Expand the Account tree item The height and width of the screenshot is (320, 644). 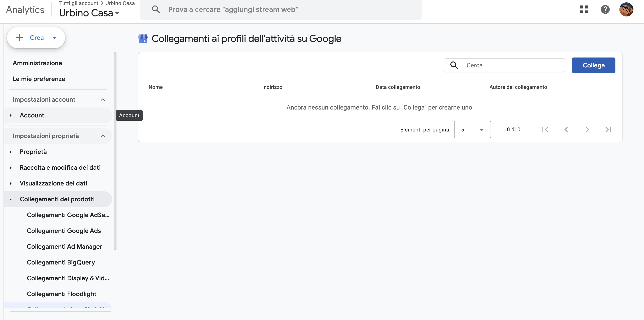(11, 115)
